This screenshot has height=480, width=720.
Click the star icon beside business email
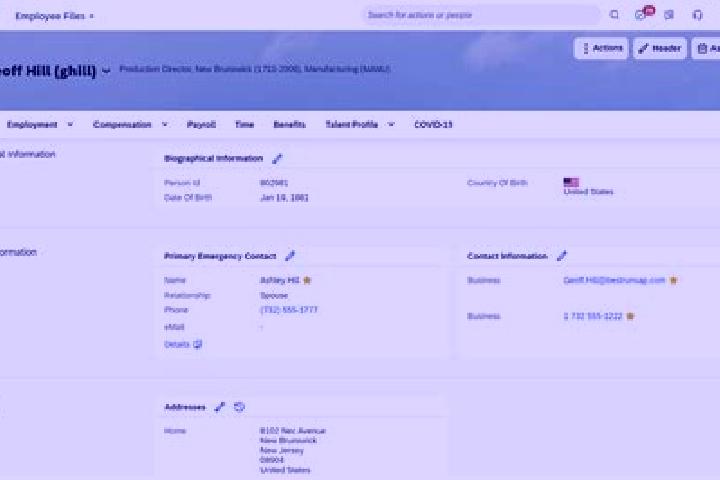click(x=673, y=280)
